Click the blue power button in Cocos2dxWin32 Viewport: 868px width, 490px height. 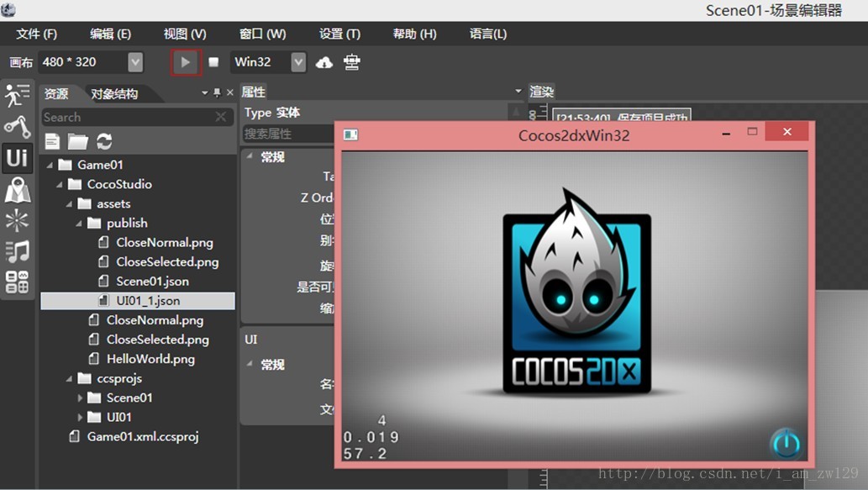786,444
